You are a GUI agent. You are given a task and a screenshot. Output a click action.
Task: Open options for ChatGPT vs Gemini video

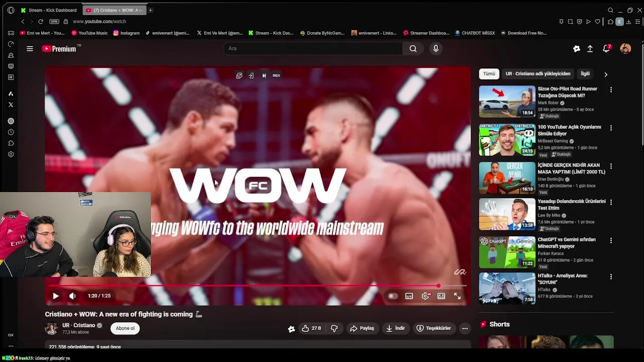point(611,241)
